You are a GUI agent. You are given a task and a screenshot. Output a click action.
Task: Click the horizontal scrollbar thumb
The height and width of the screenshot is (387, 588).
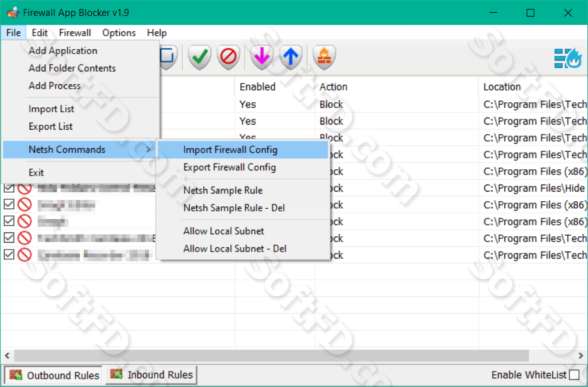272,355
